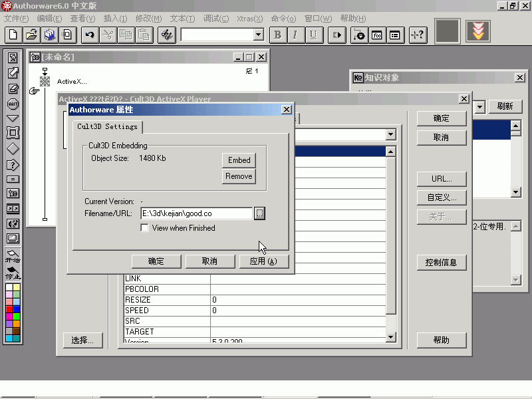Click the Open file toolbar icon
The width and height of the screenshot is (532, 399).
31,35
